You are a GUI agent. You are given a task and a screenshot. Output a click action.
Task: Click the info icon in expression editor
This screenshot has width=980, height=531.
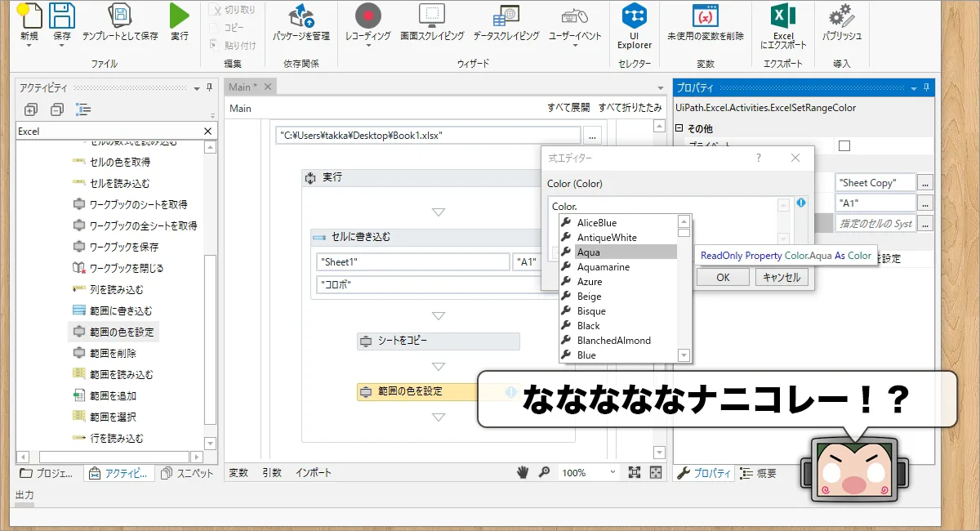click(x=801, y=203)
